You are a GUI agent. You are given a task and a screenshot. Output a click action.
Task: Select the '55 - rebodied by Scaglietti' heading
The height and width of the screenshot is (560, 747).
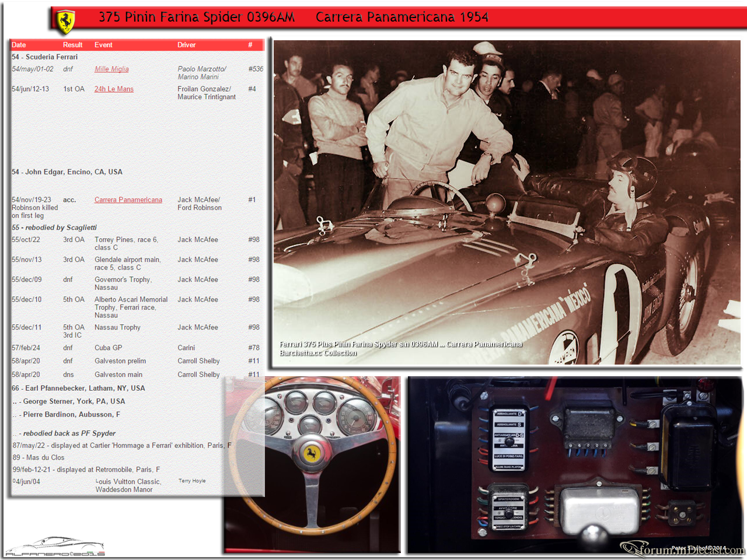(x=54, y=228)
